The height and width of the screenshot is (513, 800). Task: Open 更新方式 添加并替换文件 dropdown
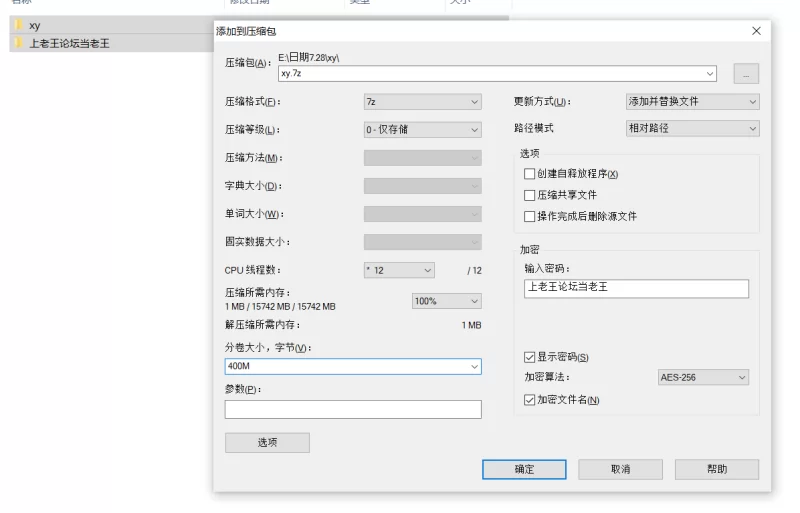click(x=692, y=102)
